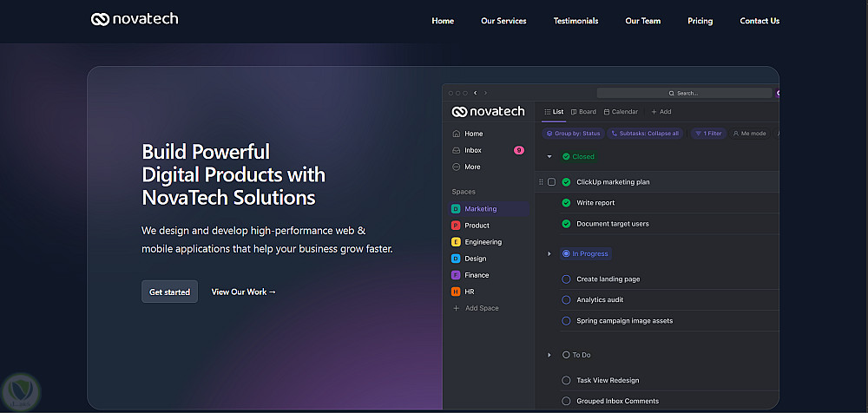Click drag handle of ClickUp marketing plan

541,182
